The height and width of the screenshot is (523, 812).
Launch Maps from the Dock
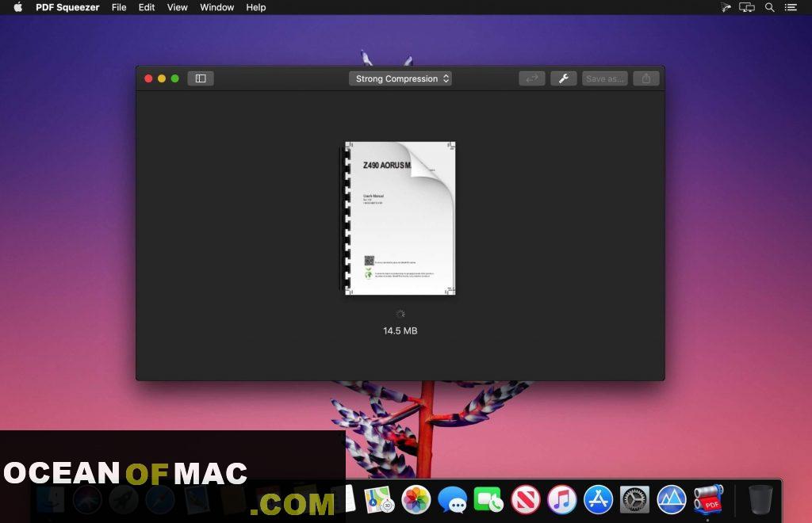click(379, 500)
